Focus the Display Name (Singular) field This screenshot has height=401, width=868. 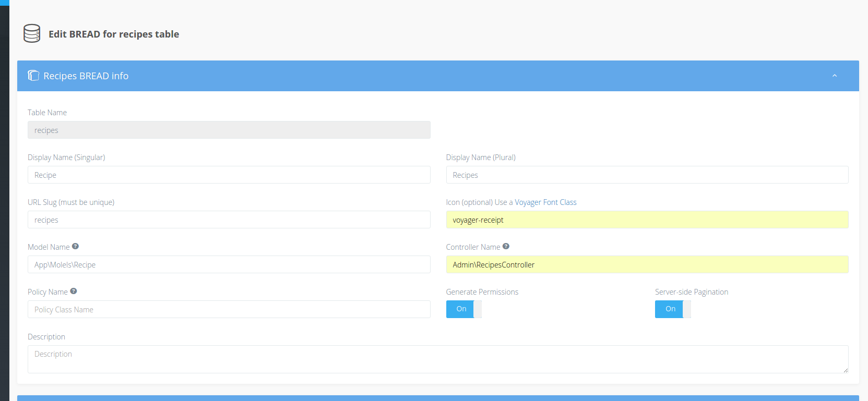pos(229,175)
